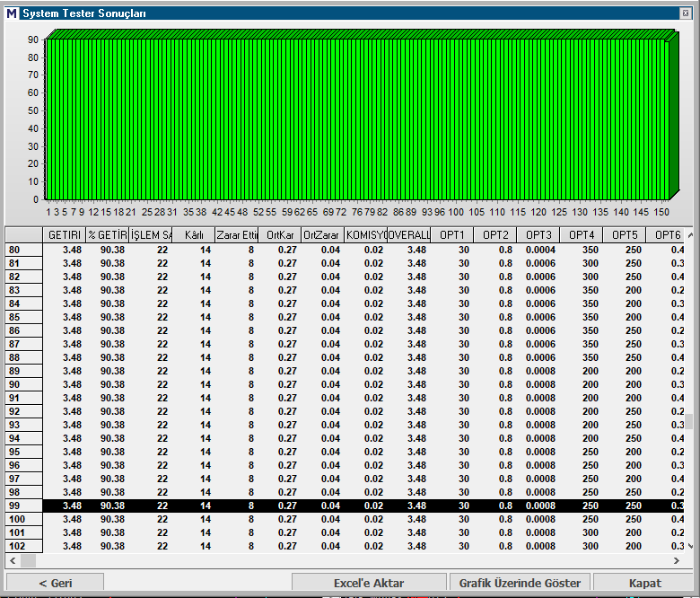Click Grafik Üzerinde Göster button

coord(520,584)
